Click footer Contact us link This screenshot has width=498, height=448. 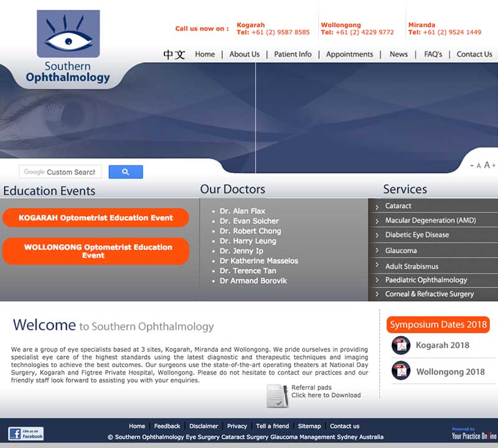tap(345, 426)
